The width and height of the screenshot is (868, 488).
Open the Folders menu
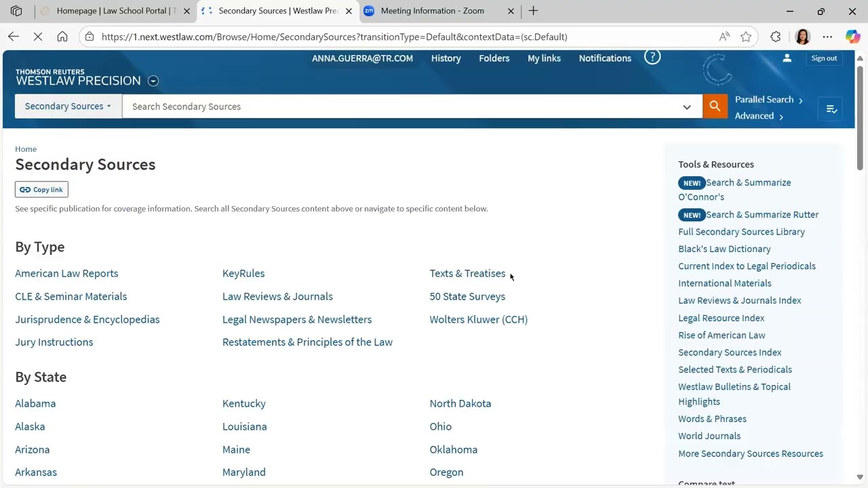(x=494, y=58)
